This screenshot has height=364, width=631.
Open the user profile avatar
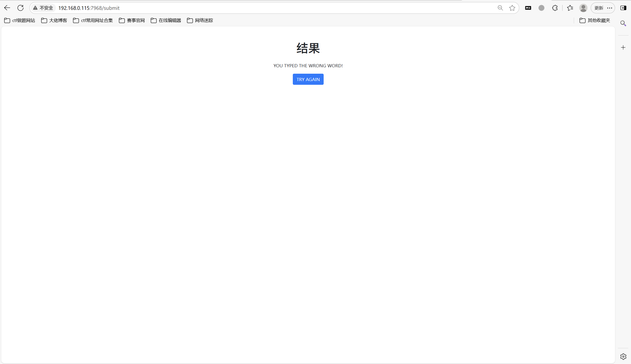point(583,8)
